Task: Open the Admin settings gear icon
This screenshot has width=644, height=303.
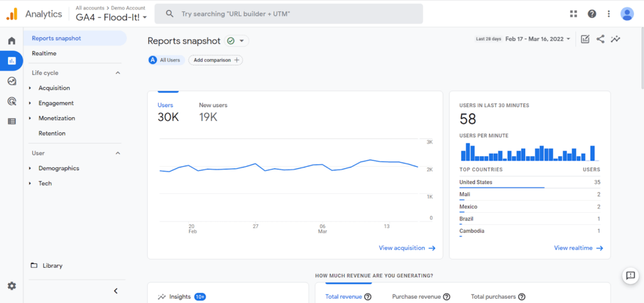Action: point(11,286)
